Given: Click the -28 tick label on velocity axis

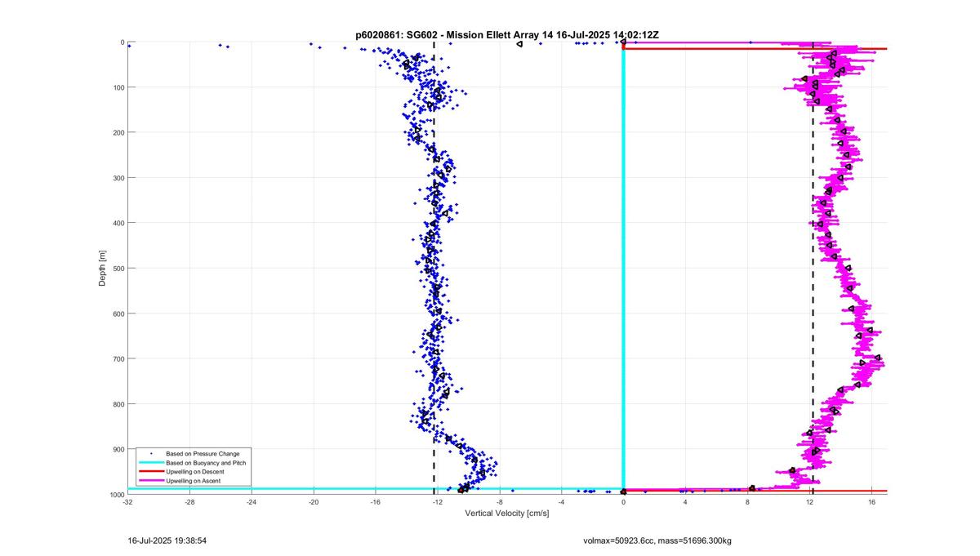Looking at the screenshot, I should [x=189, y=502].
